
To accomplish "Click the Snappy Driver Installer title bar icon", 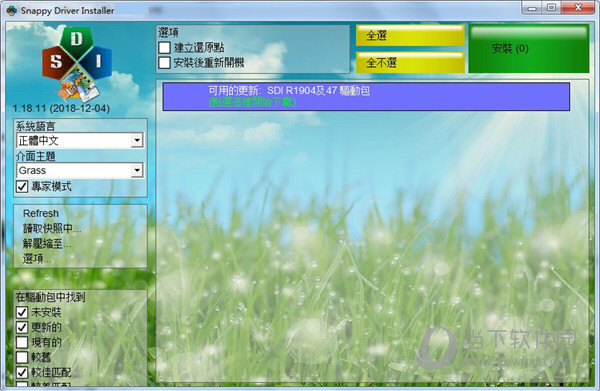I will tap(11, 10).
